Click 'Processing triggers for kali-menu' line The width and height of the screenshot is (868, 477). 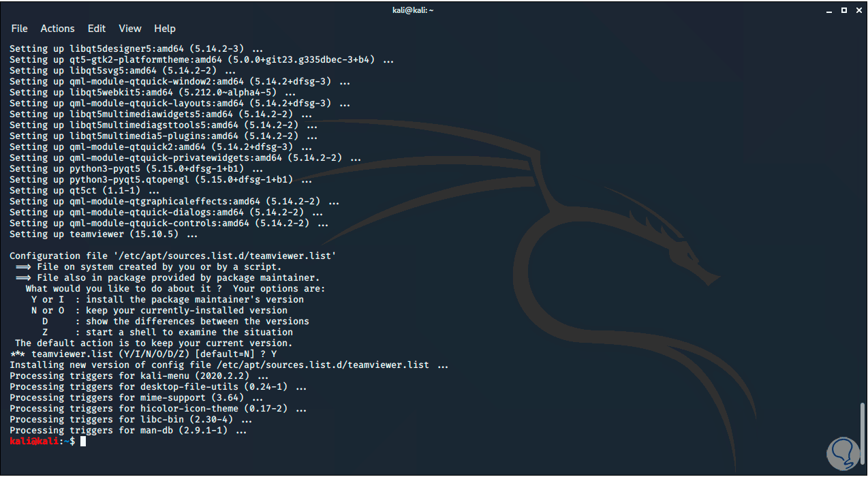[139, 376]
